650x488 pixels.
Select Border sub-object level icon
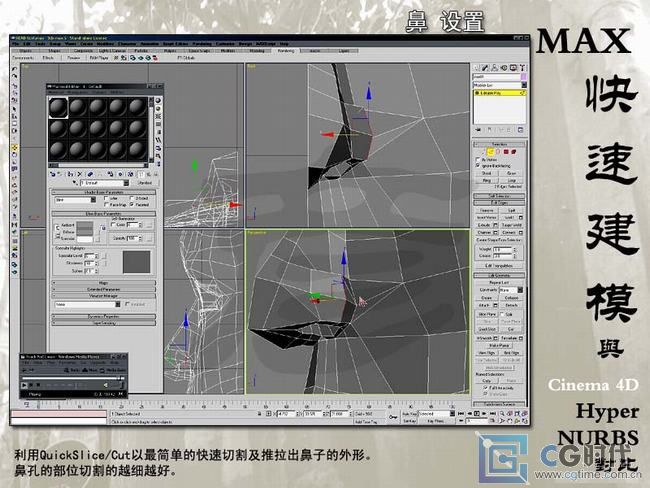(x=498, y=152)
